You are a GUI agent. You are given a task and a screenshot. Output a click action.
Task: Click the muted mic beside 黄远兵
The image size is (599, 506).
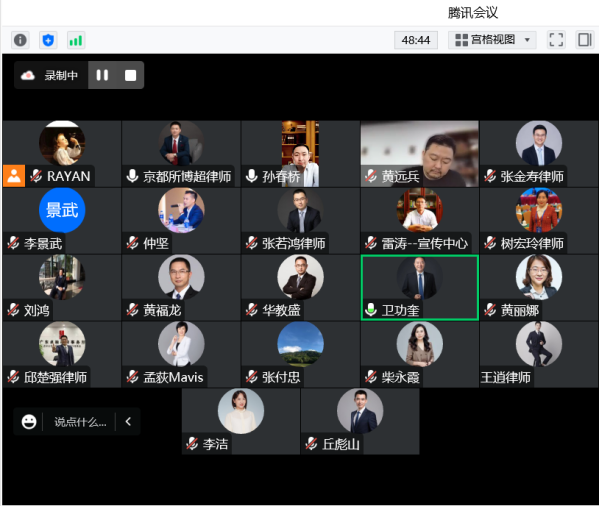click(371, 176)
